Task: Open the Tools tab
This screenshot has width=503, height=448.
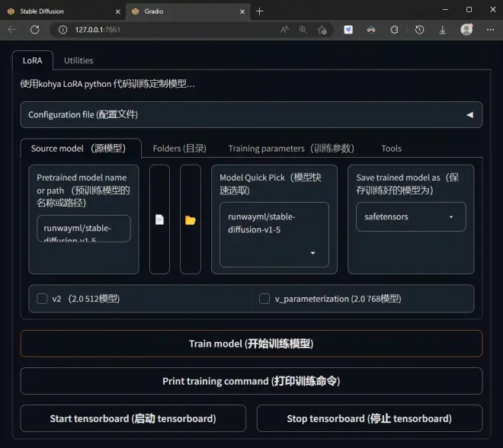Action: pos(392,149)
